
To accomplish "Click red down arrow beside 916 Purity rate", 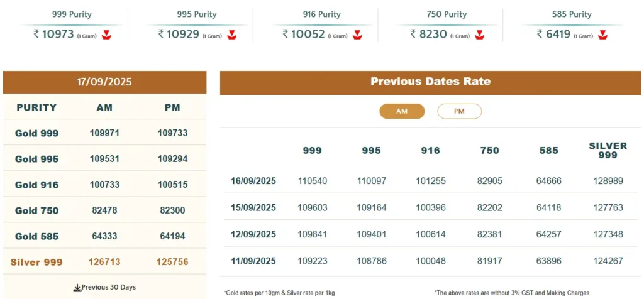I will [358, 35].
